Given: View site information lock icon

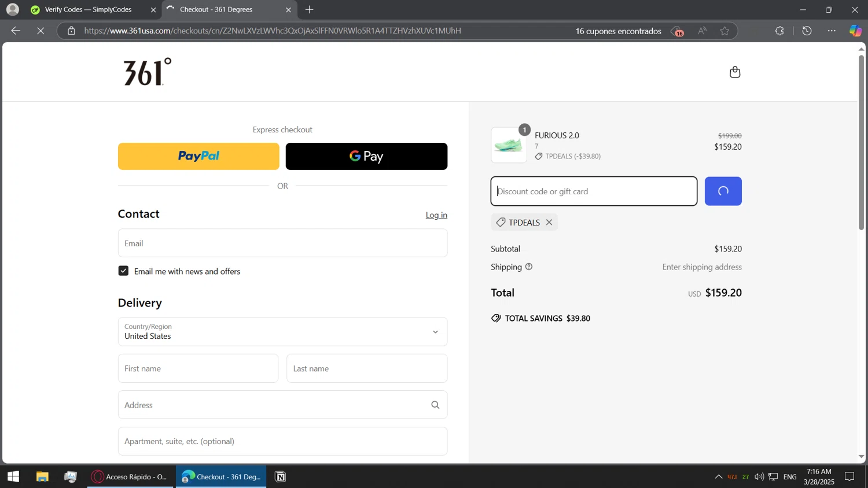Looking at the screenshot, I should [x=71, y=31].
